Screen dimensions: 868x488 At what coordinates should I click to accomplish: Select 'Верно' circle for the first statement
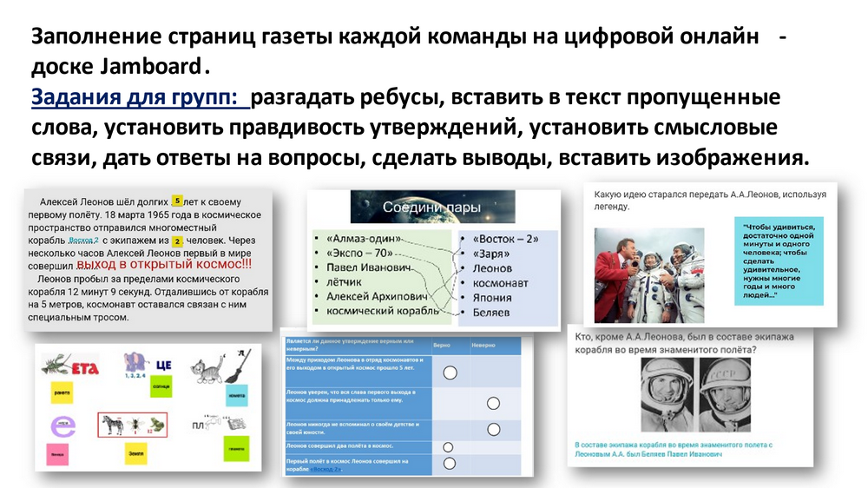(x=450, y=373)
